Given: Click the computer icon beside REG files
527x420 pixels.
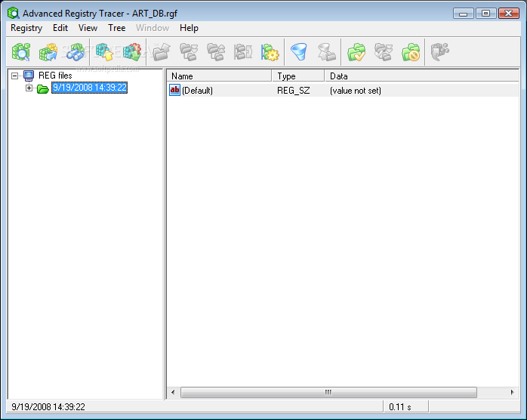Looking at the screenshot, I should click(29, 76).
